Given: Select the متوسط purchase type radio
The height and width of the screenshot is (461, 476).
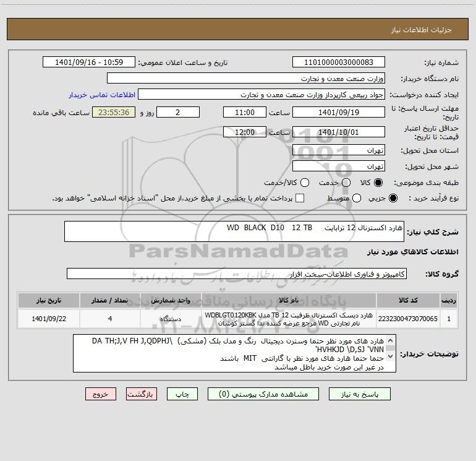Looking at the screenshot, I should [357, 198].
